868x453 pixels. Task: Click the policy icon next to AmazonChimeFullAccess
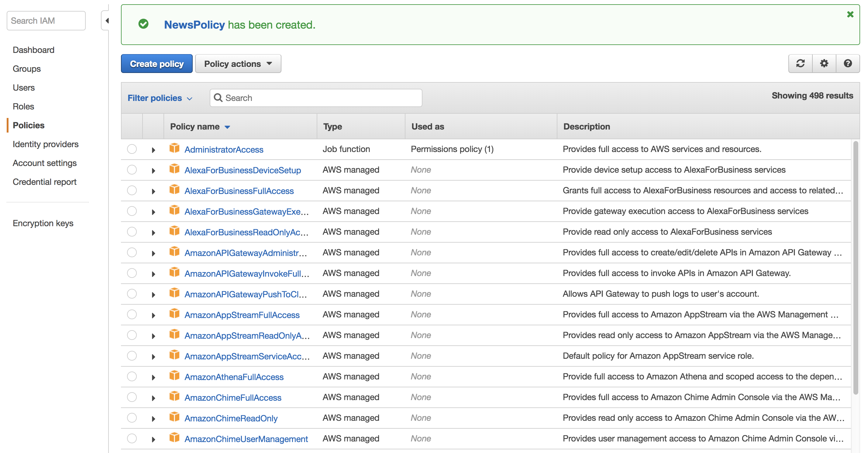pos(174,396)
